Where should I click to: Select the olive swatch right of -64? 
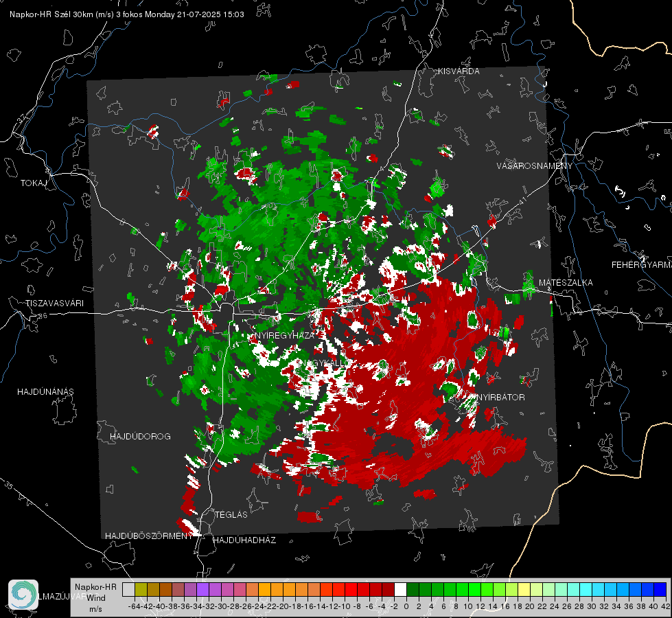141,589
